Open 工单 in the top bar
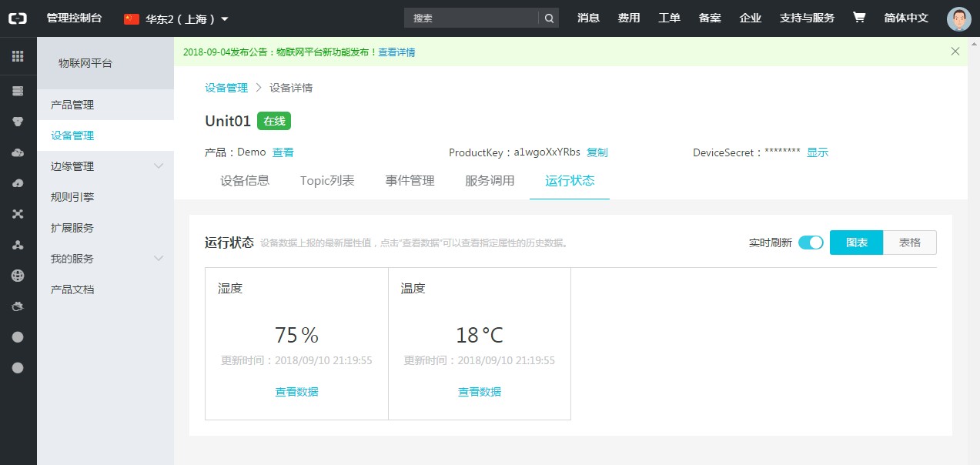 point(669,18)
